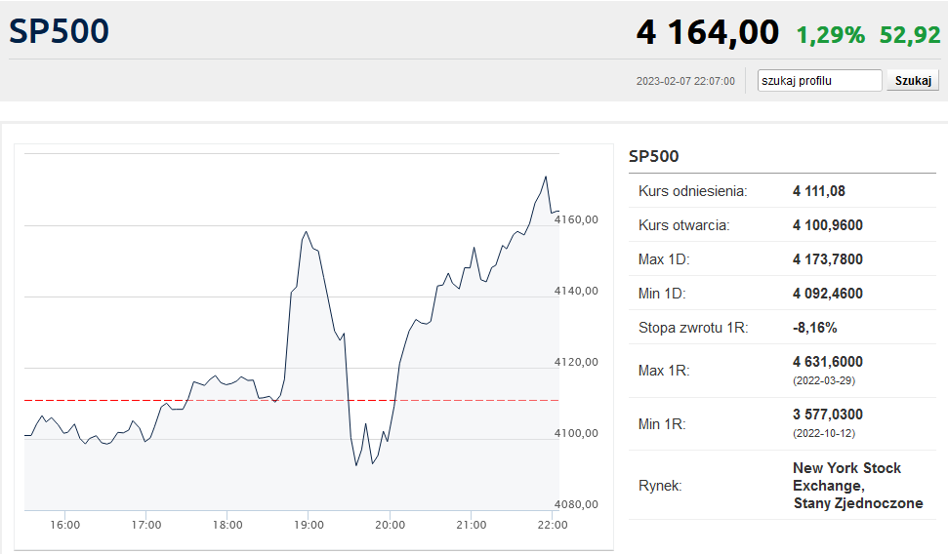Click the red dashed reference price line
This screenshot has width=948, height=554.
pos(291,400)
